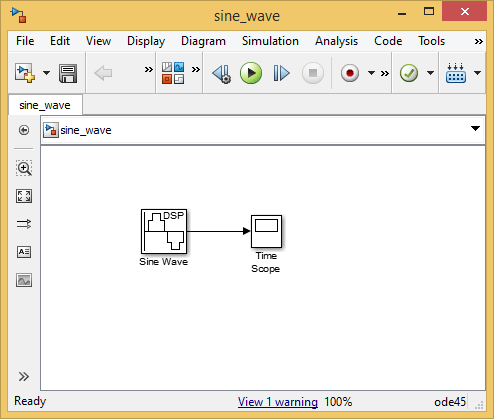This screenshot has width=494, height=419.
Task: Click the 100% zoom status text
Action: pyautogui.click(x=338, y=402)
